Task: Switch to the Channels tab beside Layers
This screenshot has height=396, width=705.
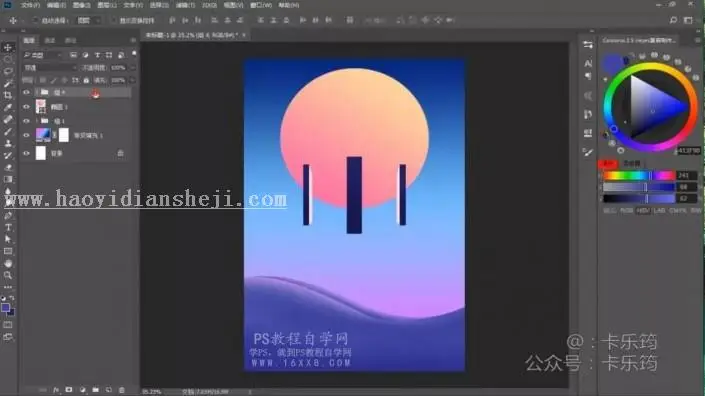Action: pyautogui.click(x=49, y=40)
